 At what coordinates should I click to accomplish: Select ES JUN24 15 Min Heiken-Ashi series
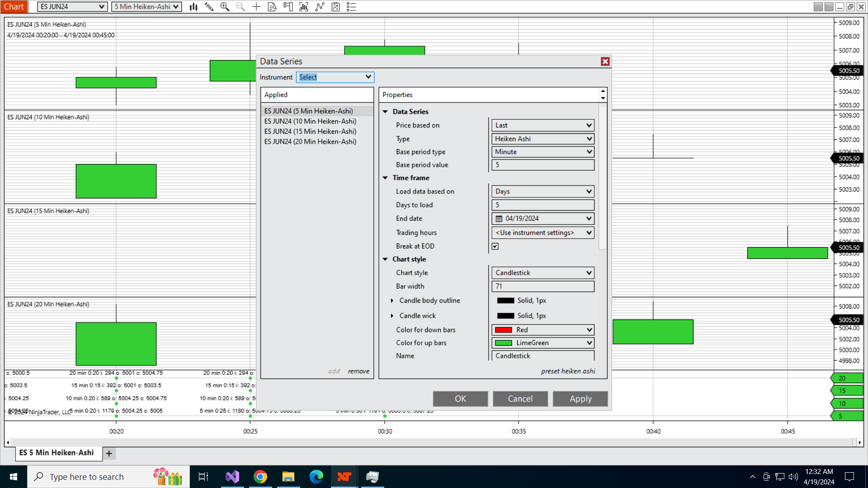[x=310, y=131]
